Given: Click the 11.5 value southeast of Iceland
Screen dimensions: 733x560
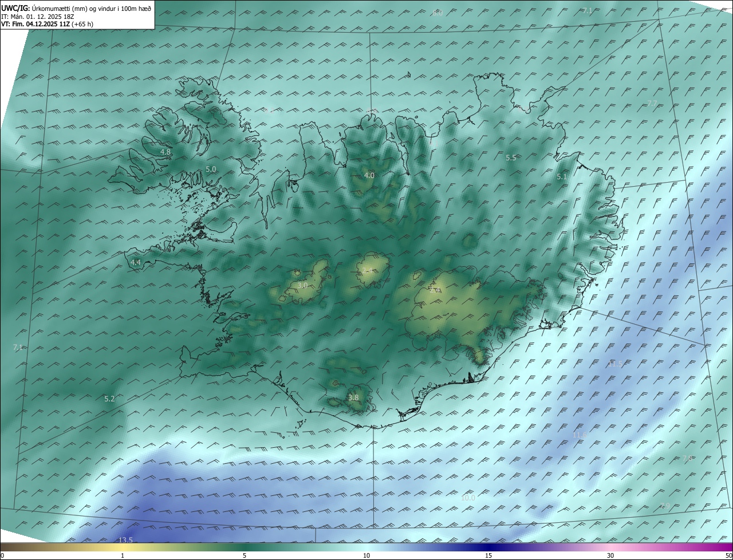Looking at the screenshot, I should click(x=615, y=364).
